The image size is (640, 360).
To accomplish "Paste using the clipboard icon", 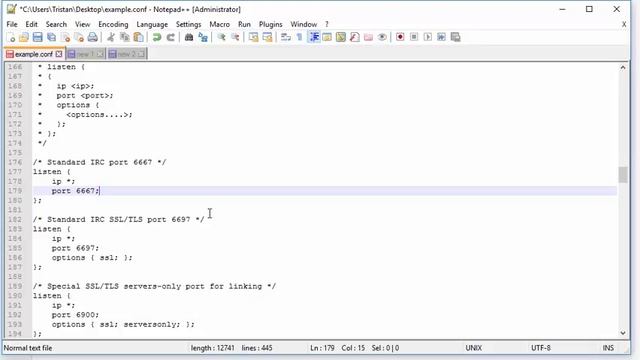I will pyautogui.click(x=138, y=38).
